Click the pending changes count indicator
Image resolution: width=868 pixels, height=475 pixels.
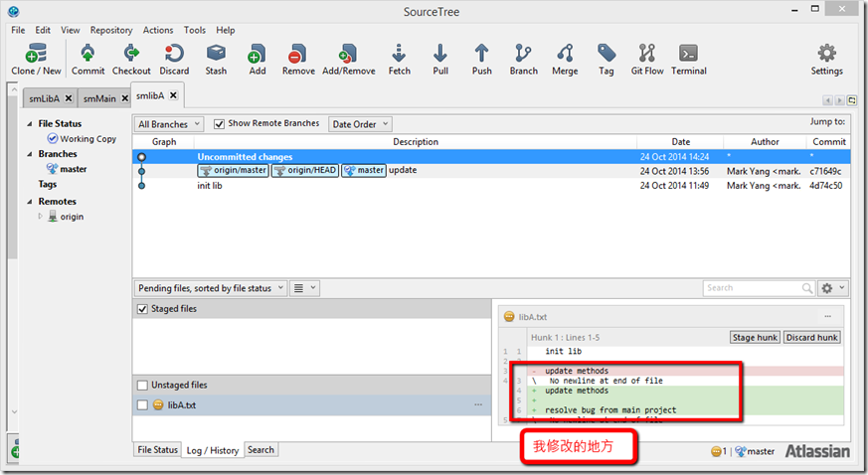719,451
